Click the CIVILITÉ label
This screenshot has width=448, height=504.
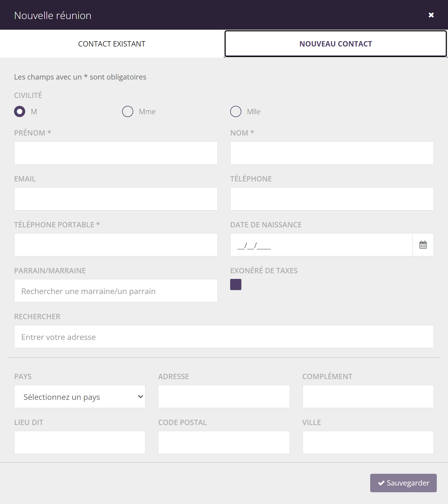[x=28, y=95]
